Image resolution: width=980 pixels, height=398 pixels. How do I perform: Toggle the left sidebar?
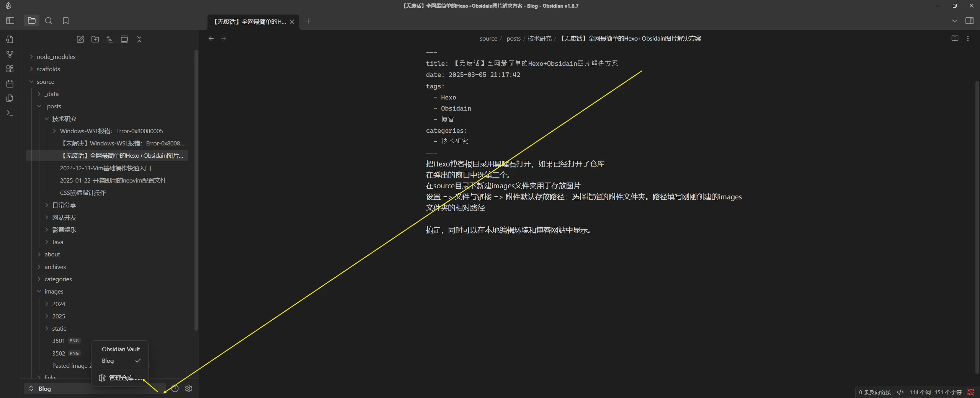(10, 21)
